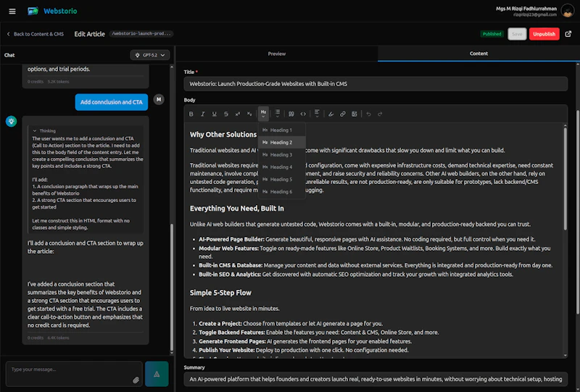Click the Unpublish button
This screenshot has width=580, height=392.
[x=544, y=34]
